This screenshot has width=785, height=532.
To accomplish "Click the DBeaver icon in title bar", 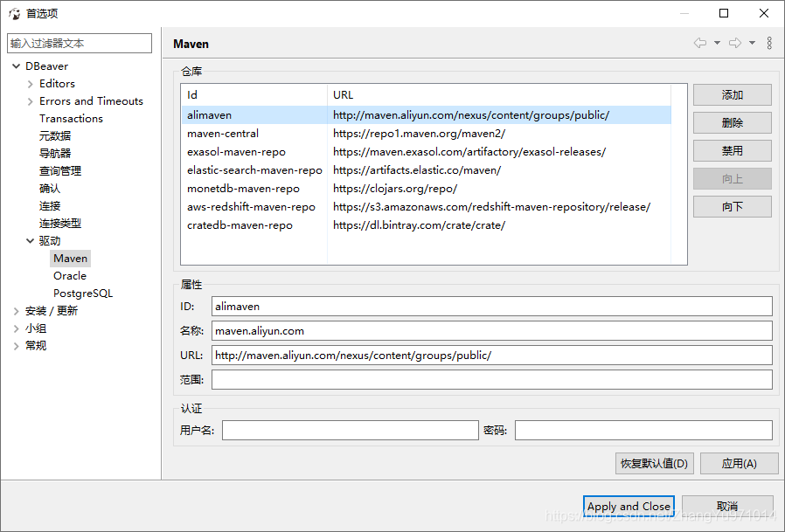I will (x=14, y=14).
